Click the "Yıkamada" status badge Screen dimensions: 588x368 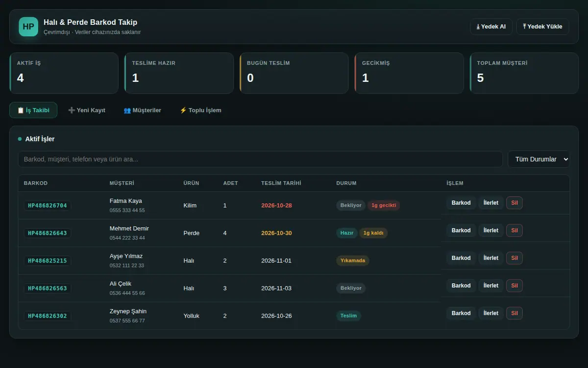[353, 261]
